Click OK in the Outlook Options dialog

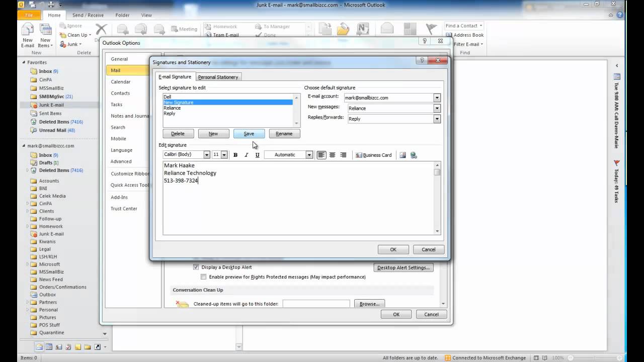pyautogui.click(x=396, y=314)
